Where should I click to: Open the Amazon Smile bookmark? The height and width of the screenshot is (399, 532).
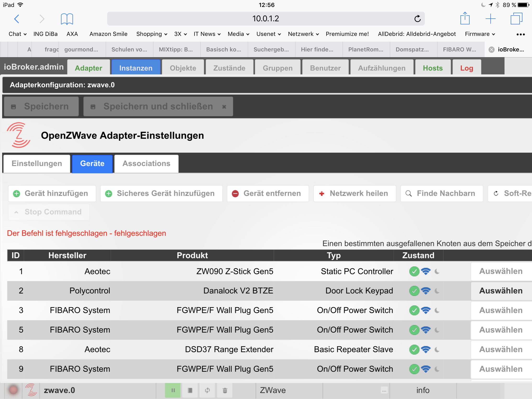pyautogui.click(x=108, y=34)
